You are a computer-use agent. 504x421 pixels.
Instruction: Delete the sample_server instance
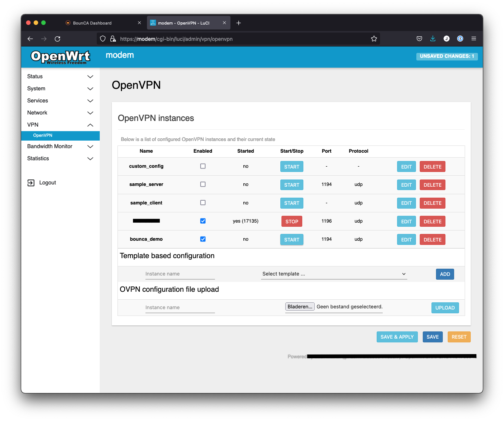point(433,185)
